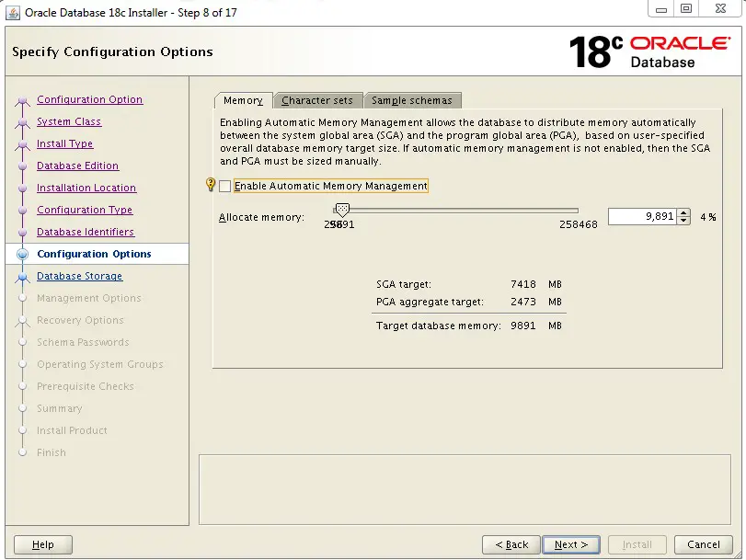Click inside the allocate memory value field

[642, 216]
